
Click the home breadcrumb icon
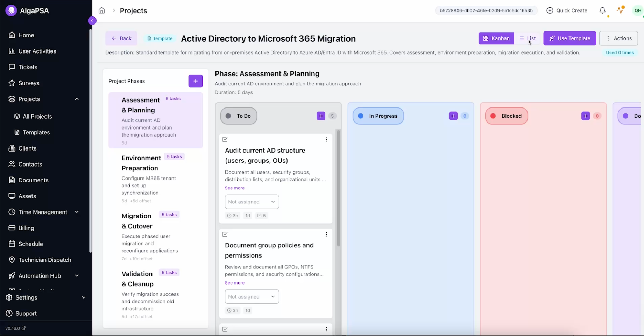pyautogui.click(x=102, y=10)
